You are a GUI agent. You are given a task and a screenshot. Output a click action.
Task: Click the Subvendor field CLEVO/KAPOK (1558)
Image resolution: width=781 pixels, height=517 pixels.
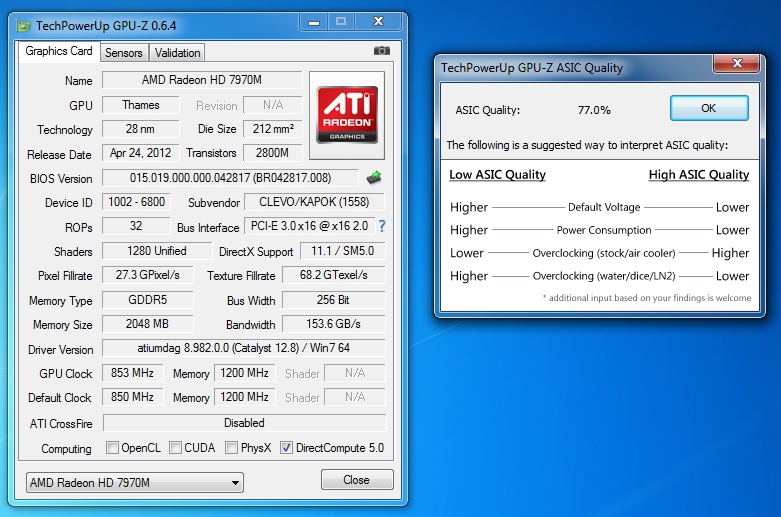(314, 202)
